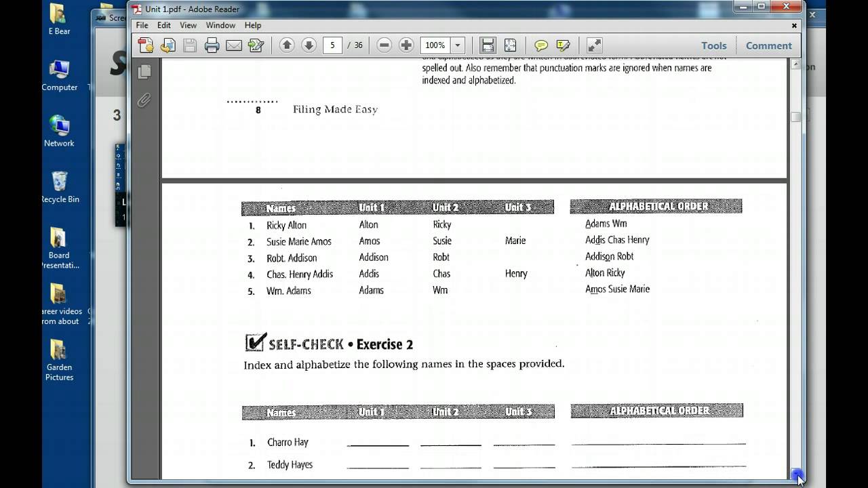Select the highlight text tool
Viewport: 868px width, 488px height.
tap(563, 45)
